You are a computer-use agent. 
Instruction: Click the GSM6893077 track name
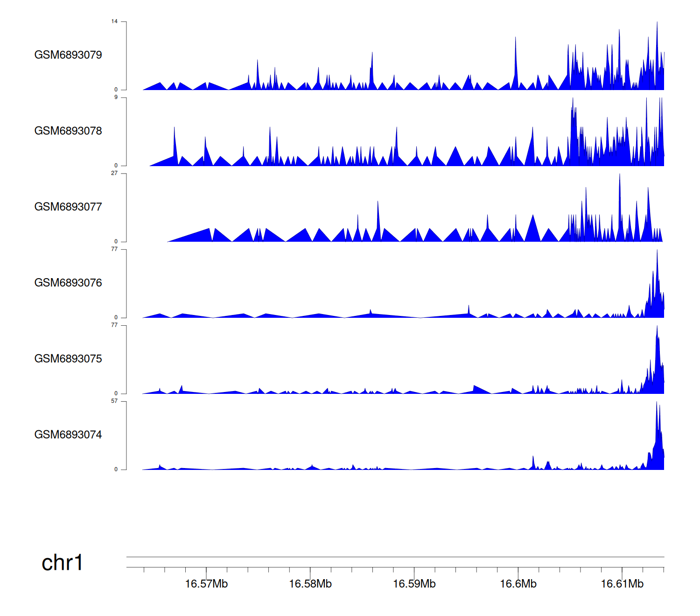(x=68, y=207)
